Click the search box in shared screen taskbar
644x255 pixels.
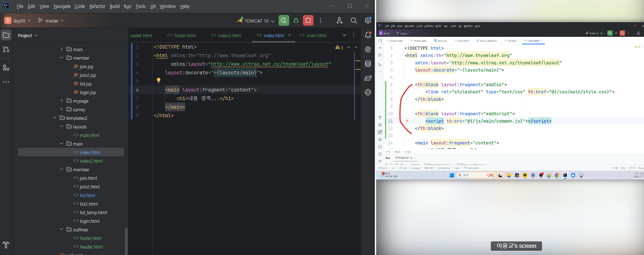476,175
